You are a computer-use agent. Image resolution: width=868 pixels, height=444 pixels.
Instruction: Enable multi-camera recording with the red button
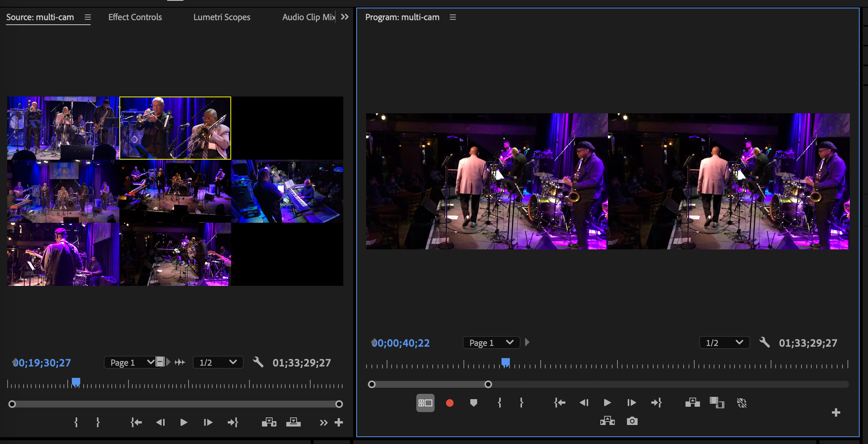tap(450, 403)
